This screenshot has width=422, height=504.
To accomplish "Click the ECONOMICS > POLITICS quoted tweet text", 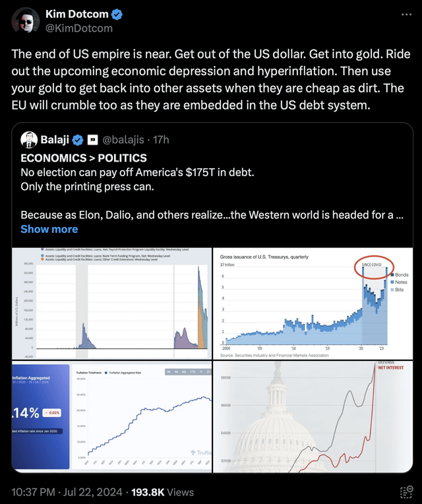I will pos(84,158).
